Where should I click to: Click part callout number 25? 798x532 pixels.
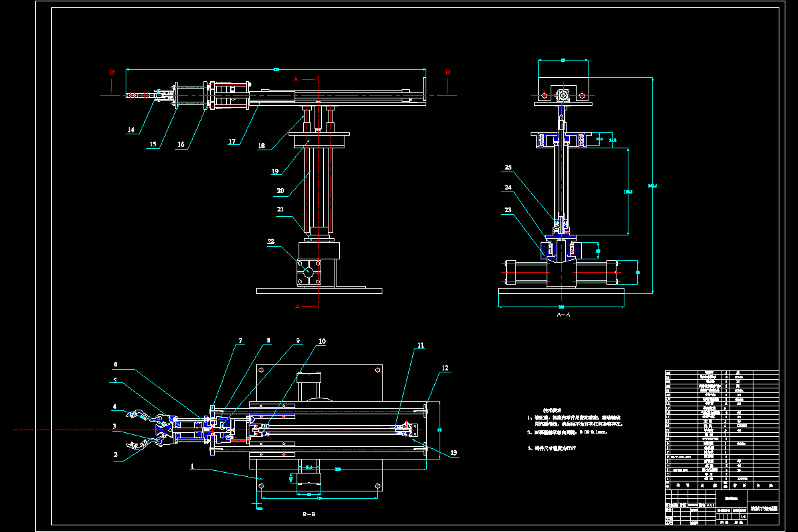509,168
